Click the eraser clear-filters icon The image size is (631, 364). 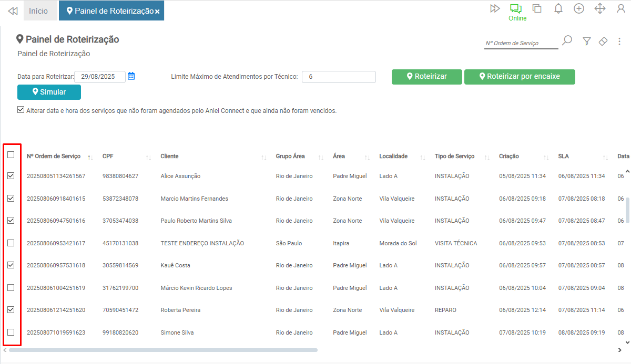click(x=603, y=41)
